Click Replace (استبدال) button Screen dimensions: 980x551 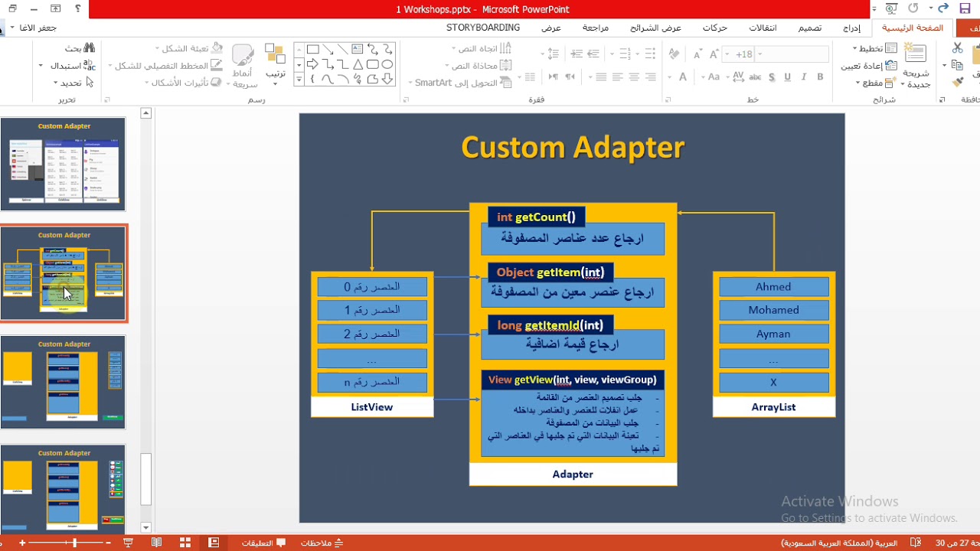click(69, 65)
